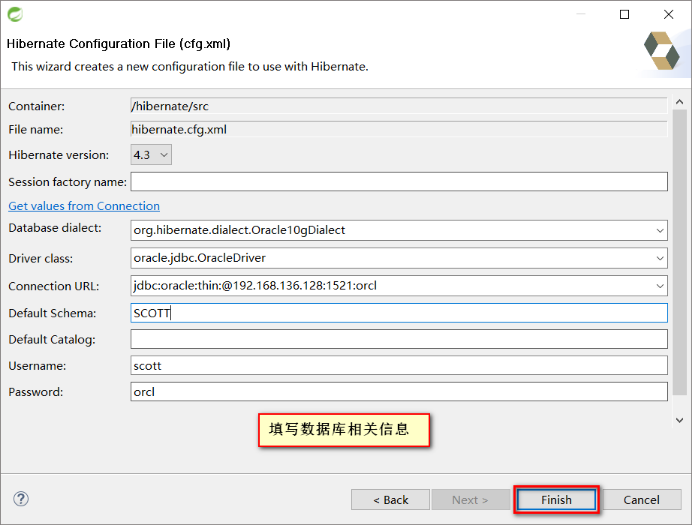
Task: Click the wizard description text about configuration file
Action: (x=190, y=67)
